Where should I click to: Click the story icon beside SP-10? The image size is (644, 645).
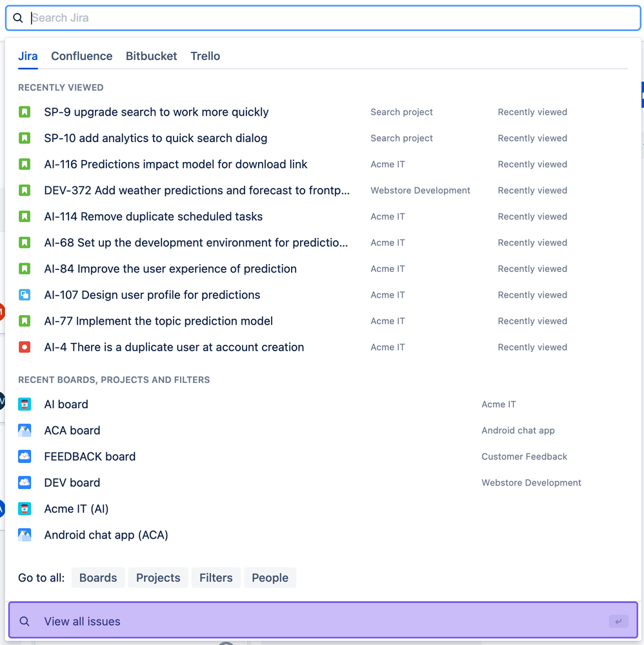coord(25,138)
